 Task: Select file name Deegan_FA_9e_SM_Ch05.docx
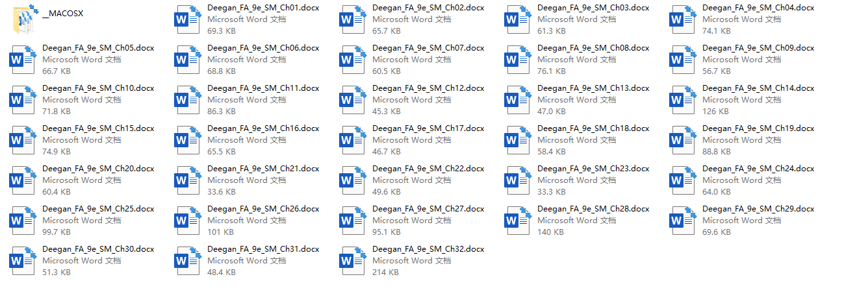98,48
